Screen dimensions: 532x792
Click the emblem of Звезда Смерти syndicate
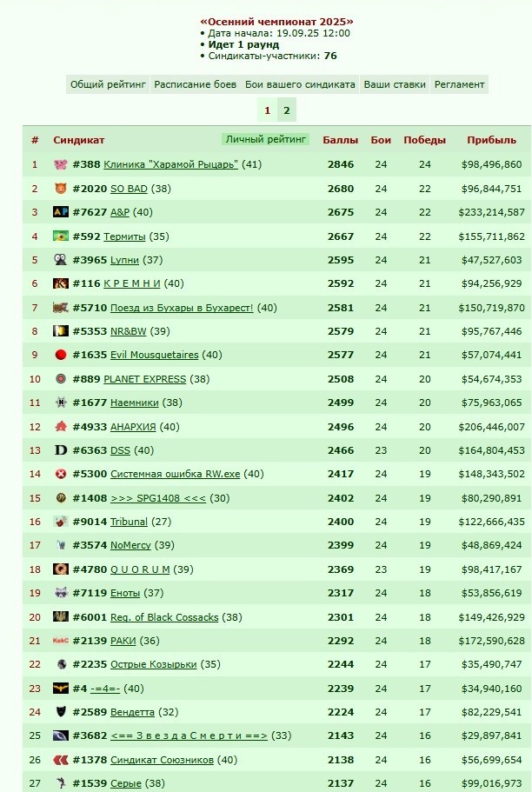pyautogui.click(x=61, y=735)
